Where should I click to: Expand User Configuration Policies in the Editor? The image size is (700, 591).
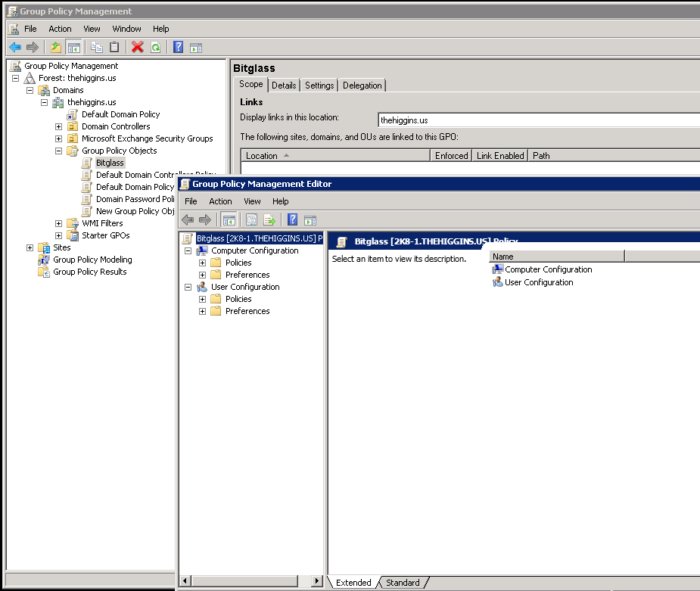[x=202, y=298]
